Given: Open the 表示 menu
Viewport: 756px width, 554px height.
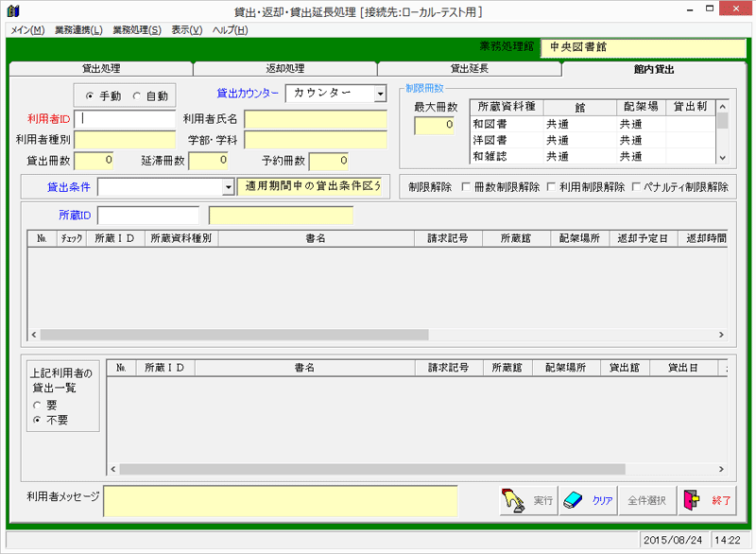Looking at the screenshot, I should (x=186, y=30).
